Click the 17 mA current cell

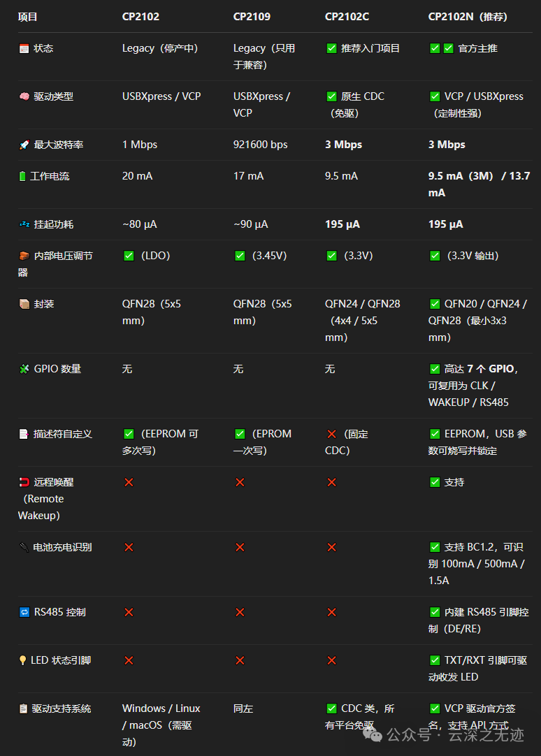point(248,176)
